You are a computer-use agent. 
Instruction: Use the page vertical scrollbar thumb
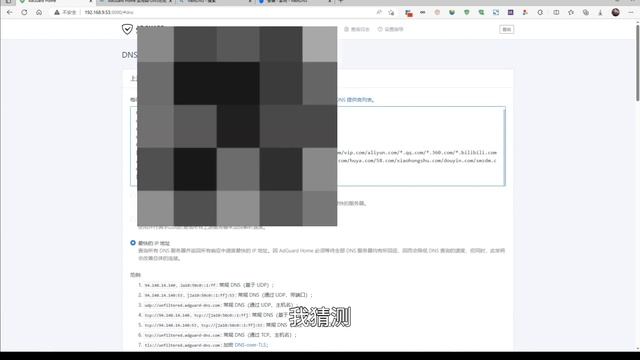point(637,63)
